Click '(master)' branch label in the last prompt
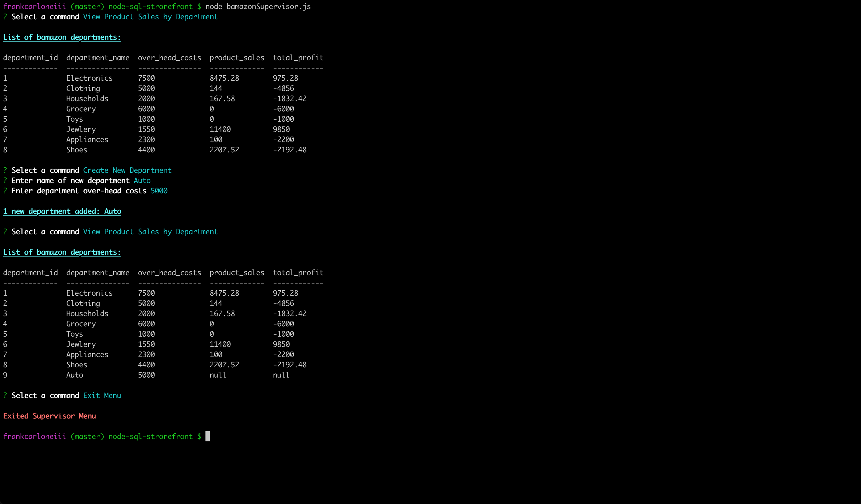 click(87, 436)
